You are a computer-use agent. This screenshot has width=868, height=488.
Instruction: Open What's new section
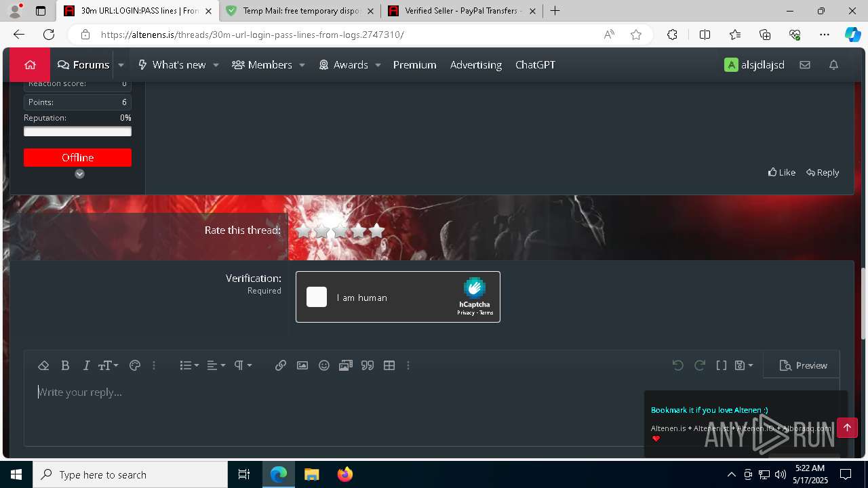click(x=172, y=65)
